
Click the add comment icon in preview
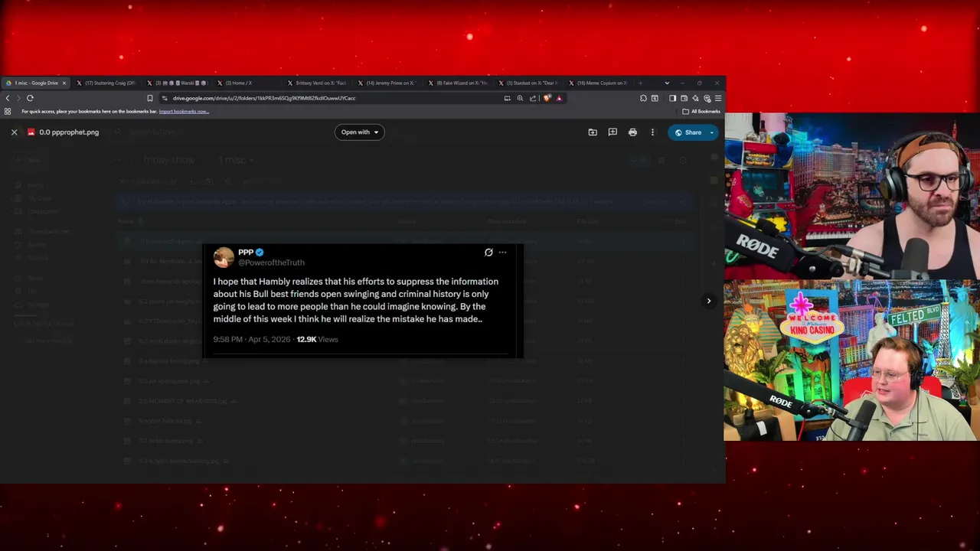(x=612, y=132)
